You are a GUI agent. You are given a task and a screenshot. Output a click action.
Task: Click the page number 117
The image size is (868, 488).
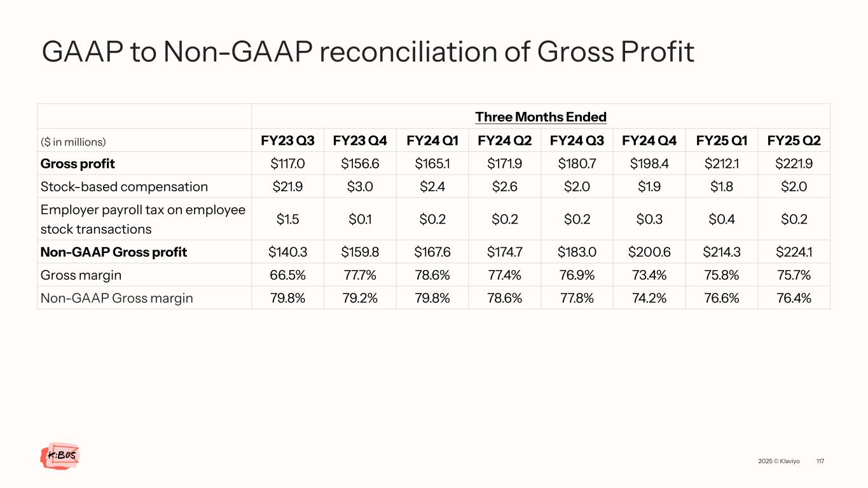[x=820, y=461]
